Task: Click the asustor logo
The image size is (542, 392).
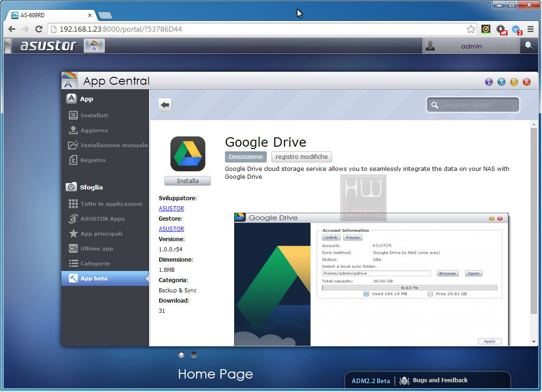Action: (48, 46)
